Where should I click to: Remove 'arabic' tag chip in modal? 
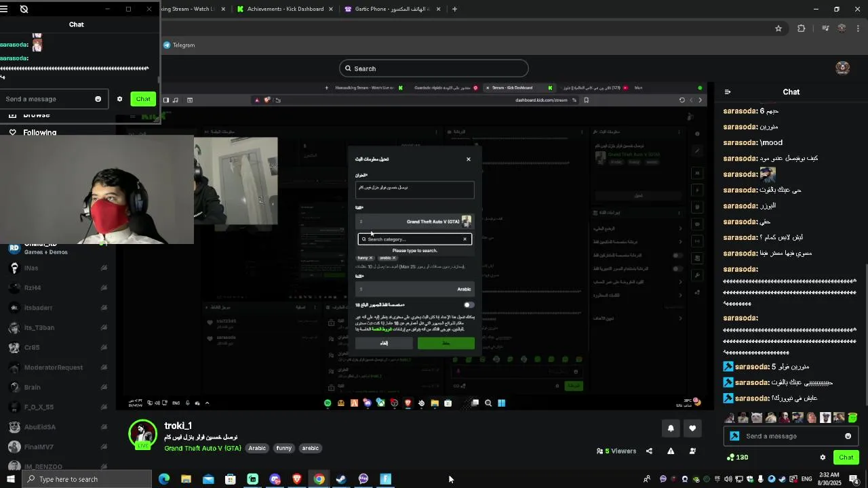click(x=393, y=258)
